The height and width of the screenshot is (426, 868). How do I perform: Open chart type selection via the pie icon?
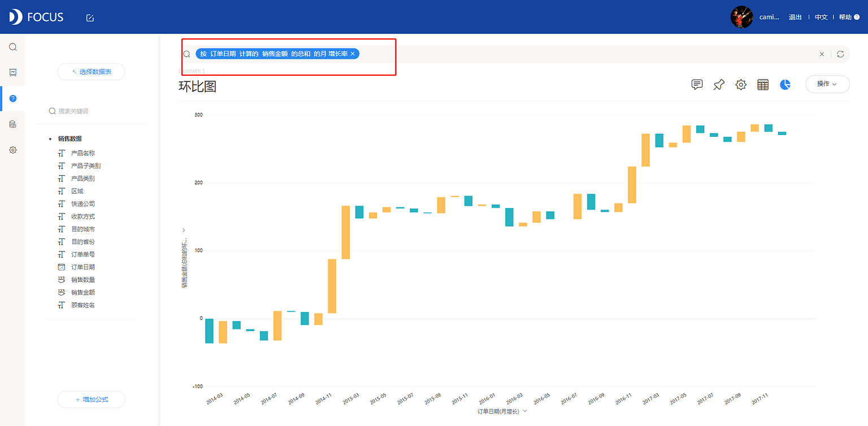(784, 84)
